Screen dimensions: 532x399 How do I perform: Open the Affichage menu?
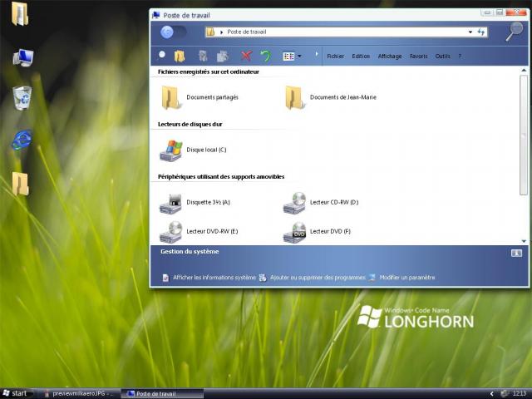click(390, 57)
